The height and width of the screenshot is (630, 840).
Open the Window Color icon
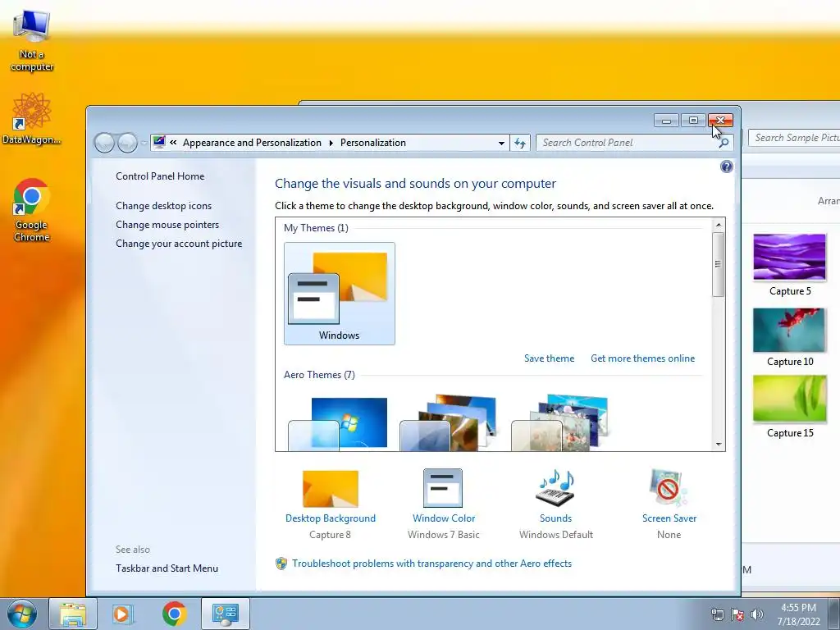click(x=442, y=488)
